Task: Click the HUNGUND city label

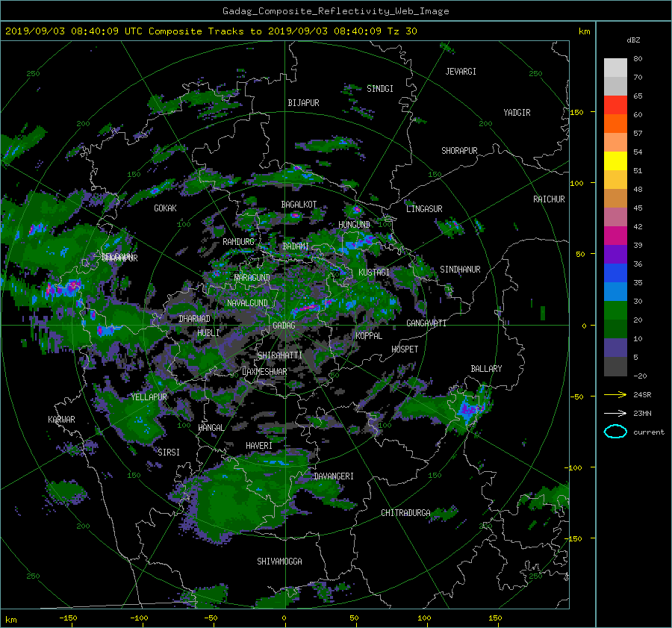Action: 354,225
